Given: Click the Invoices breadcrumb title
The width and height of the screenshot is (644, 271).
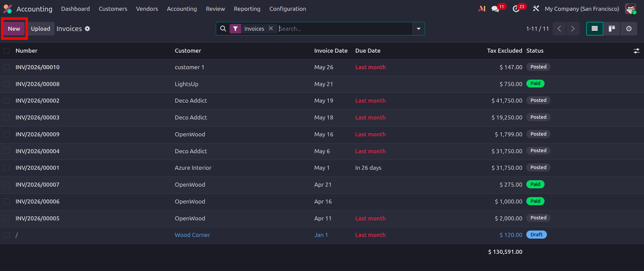Looking at the screenshot, I should [69, 29].
